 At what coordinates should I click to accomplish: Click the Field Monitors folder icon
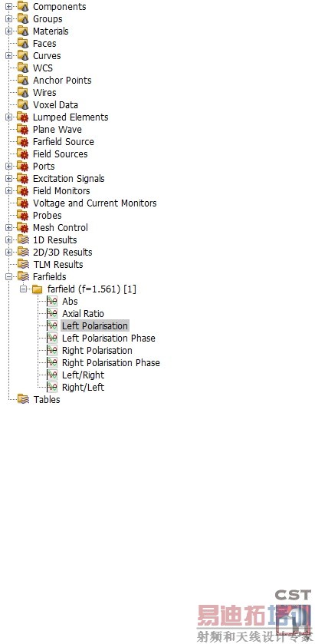point(23,190)
